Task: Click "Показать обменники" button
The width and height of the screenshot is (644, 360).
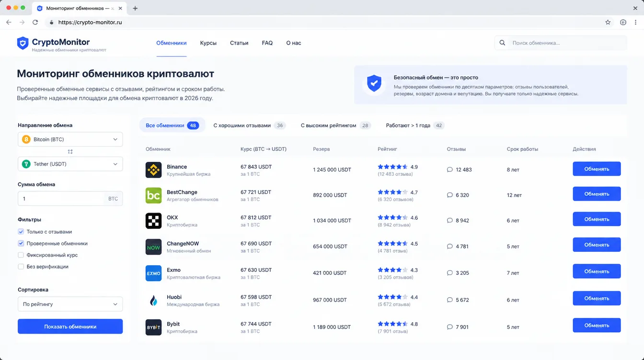Action: (70, 326)
